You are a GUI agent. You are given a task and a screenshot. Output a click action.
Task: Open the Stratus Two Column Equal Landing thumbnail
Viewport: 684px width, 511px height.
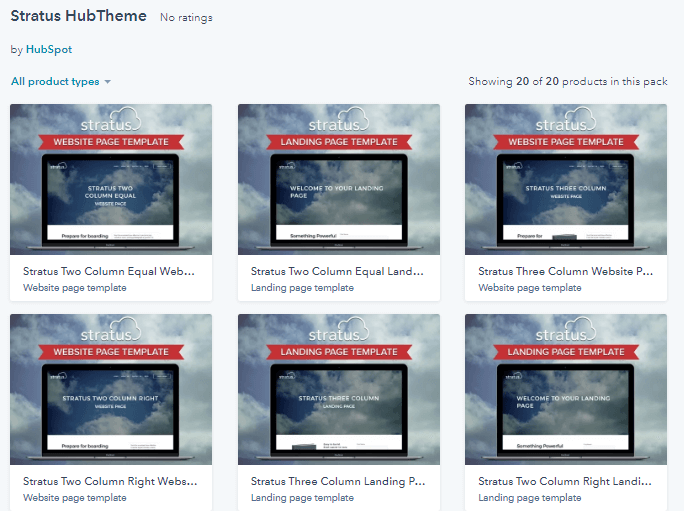pyautogui.click(x=339, y=179)
